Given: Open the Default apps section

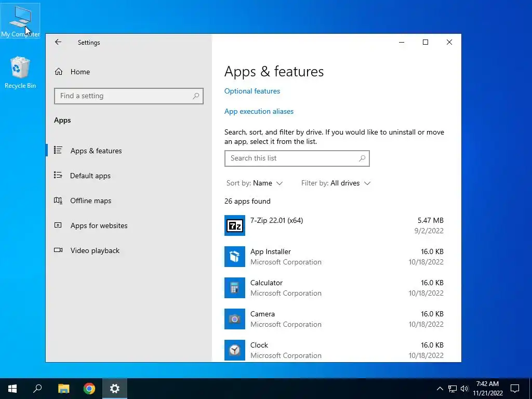Looking at the screenshot, I should (129, 176).
